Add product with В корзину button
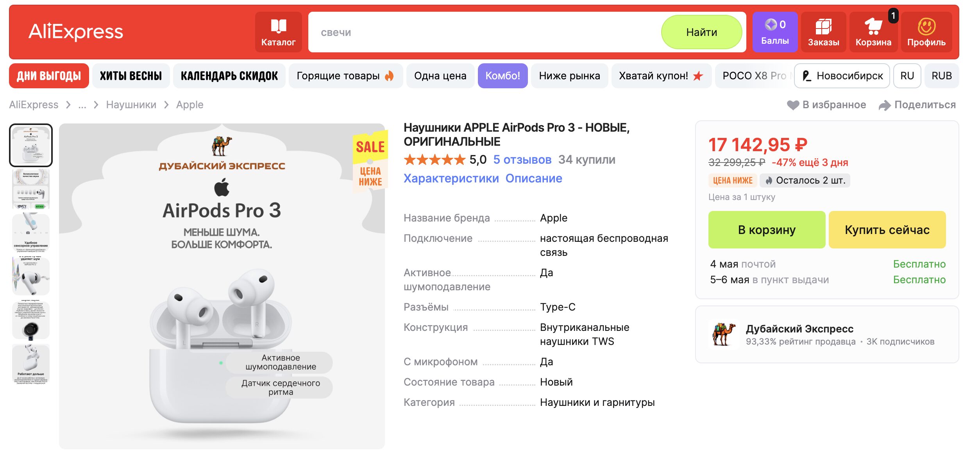 coord(767,230)
